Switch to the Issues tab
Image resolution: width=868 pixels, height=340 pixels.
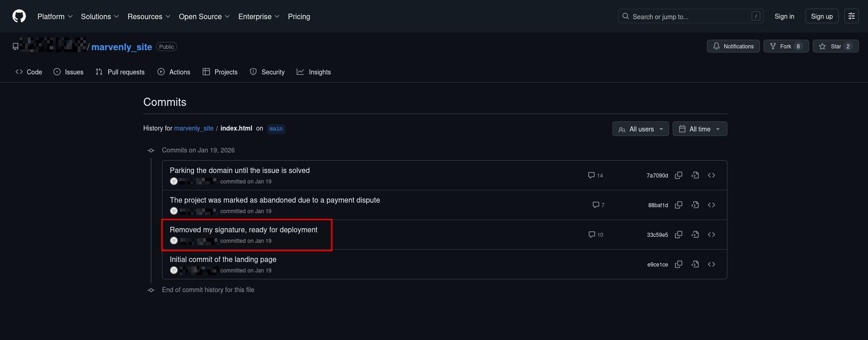click(x=68, y=72)
